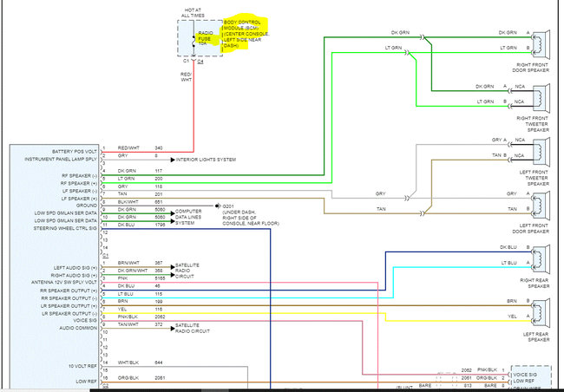
Task: Click circuit number 651 on the BLK/WHT wire
Action: (159, 202)
